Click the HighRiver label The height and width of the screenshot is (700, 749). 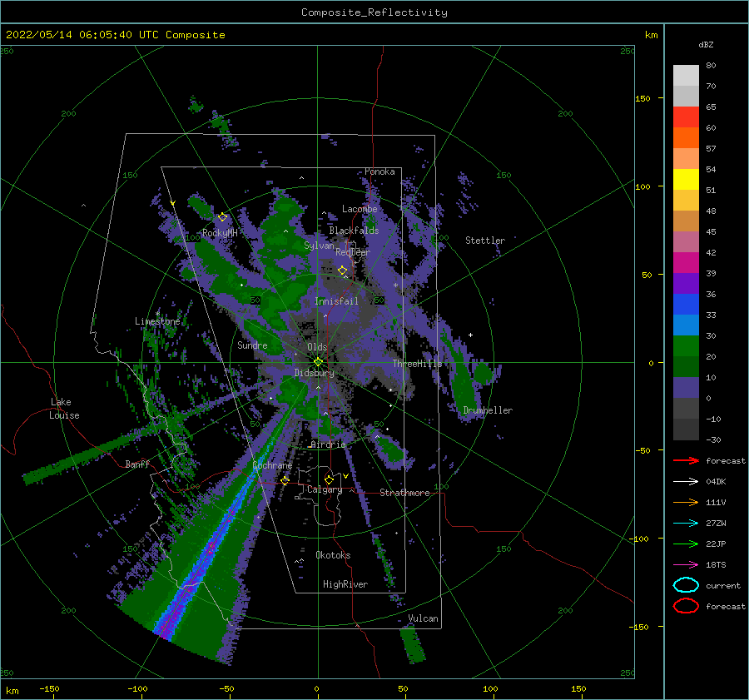point(345,584)
